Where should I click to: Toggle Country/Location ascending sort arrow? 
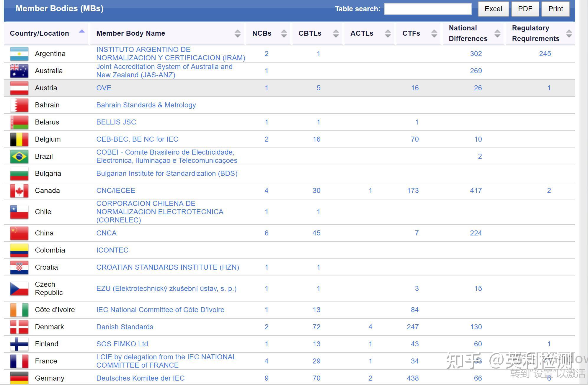pos(82,32)
